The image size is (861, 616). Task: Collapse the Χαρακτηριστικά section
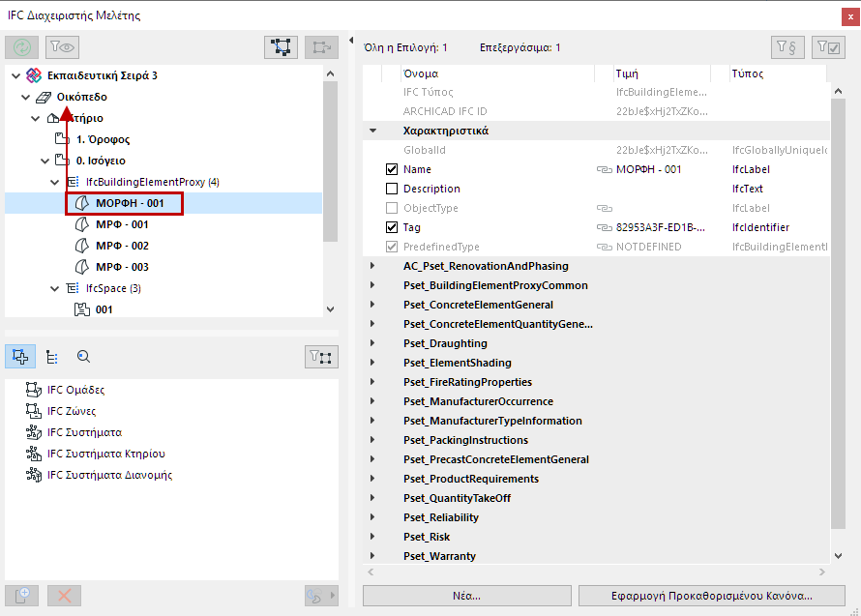(x=372, y=131)
